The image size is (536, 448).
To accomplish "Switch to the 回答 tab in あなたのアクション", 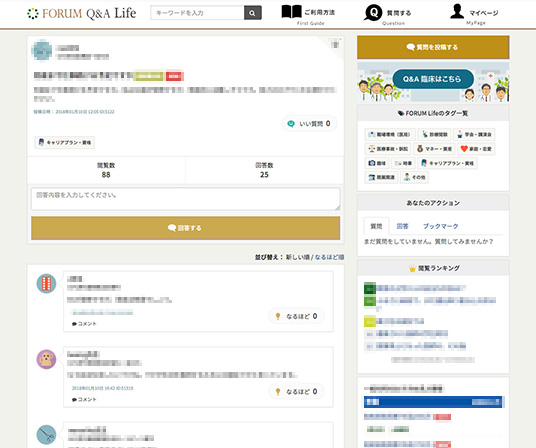I will [x=402, y=226].
